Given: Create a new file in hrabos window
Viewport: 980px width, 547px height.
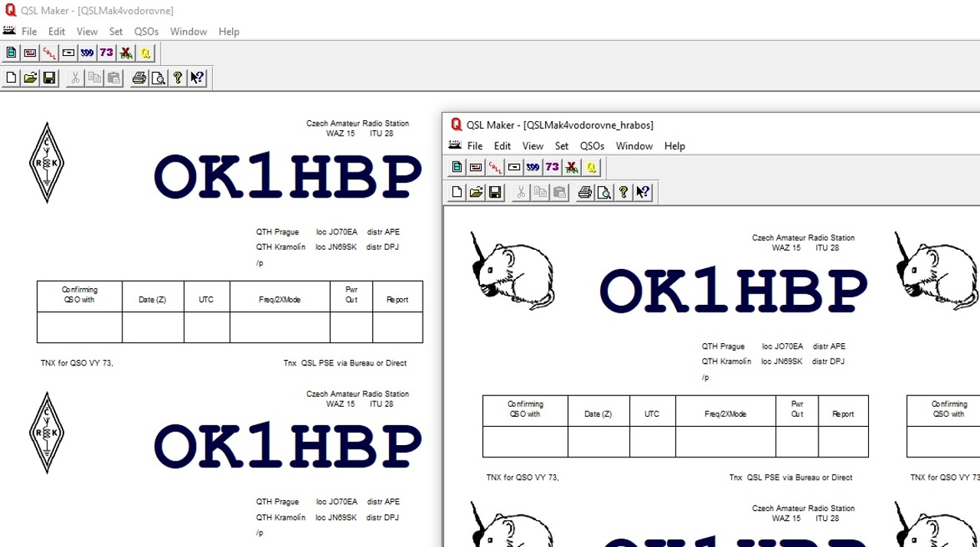Looking at the screenshot, I should [457, 192].
